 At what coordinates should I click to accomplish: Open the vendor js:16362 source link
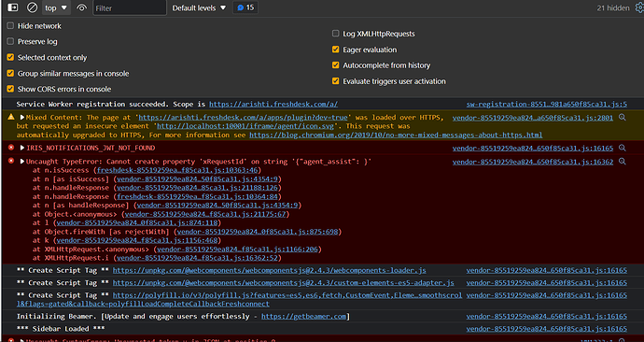[x=533, y=162]
